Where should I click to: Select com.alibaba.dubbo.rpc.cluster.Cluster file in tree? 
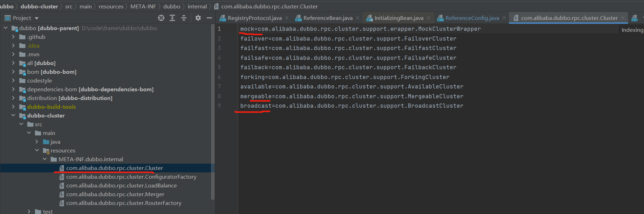pos(114,168)
